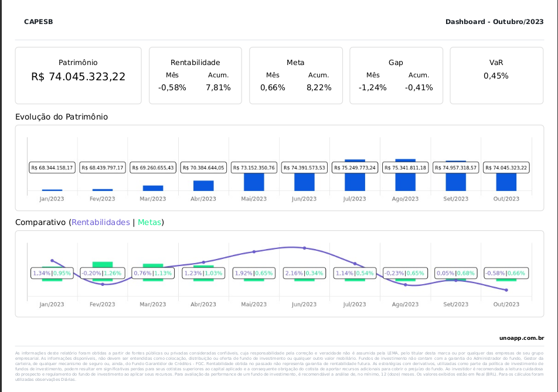558x392 pixels.
Task: Select the Out/2023 value label R$ 74.045.323,22
Action: click(506, 168)
